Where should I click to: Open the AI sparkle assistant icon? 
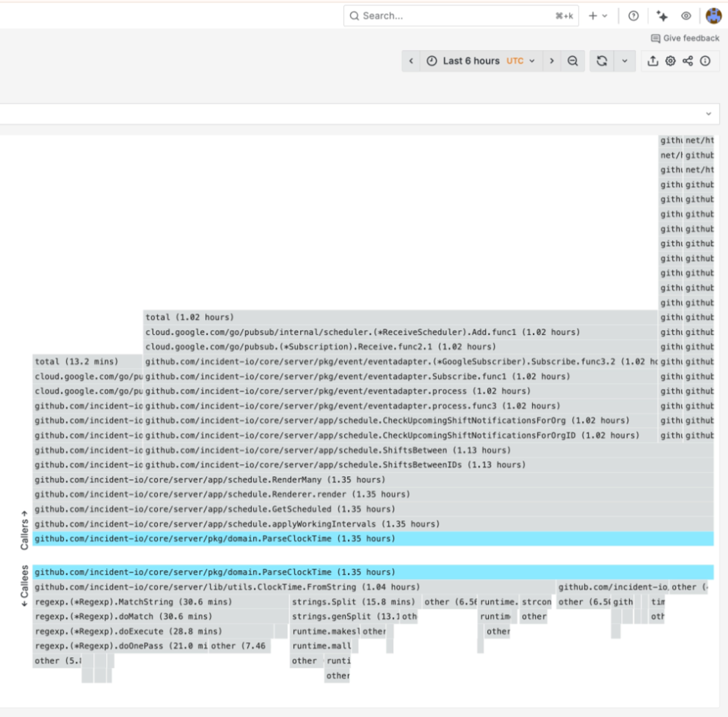pyautogui.click(x=662, y=16)
